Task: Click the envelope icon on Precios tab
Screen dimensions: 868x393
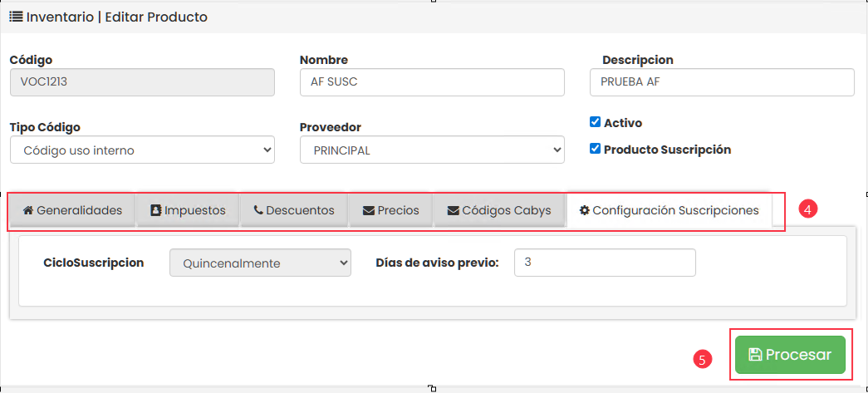Action: [x=368, y=210]
